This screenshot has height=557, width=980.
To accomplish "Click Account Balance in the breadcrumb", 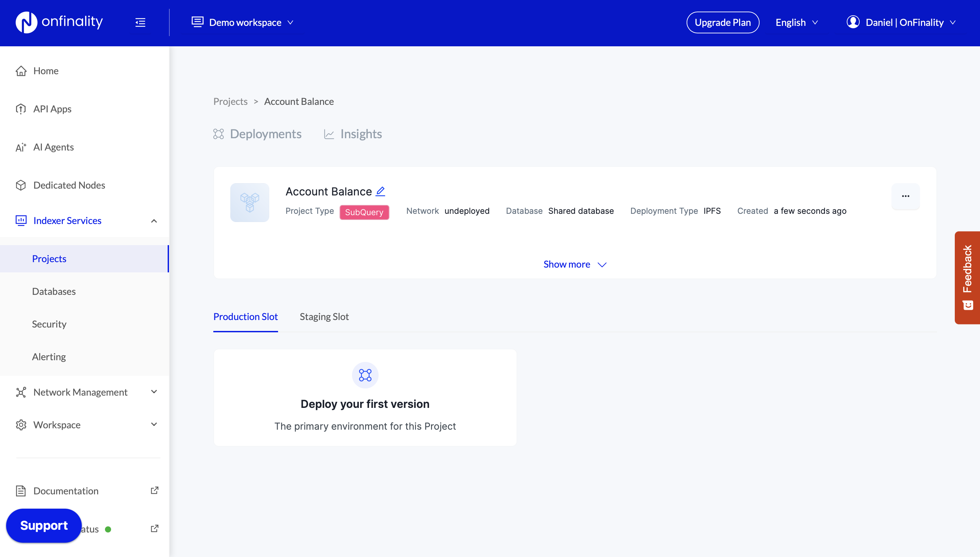I will 298,101.
